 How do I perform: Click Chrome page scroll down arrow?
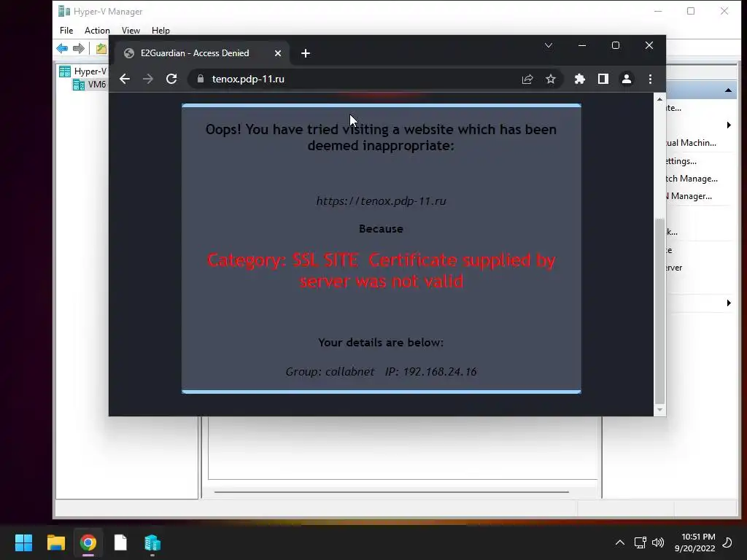point(659,410)
